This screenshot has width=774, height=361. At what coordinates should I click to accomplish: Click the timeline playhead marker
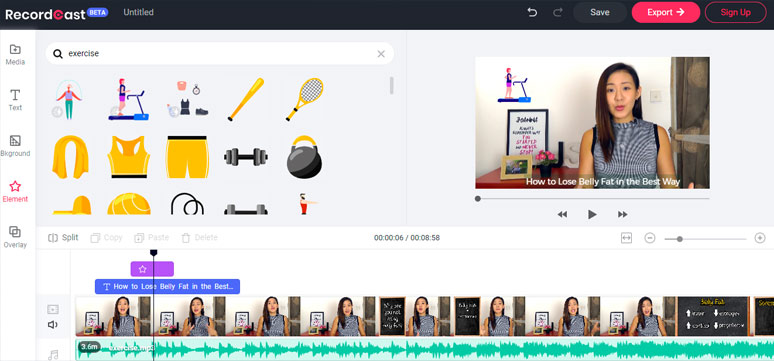click(x=154, y=253)
